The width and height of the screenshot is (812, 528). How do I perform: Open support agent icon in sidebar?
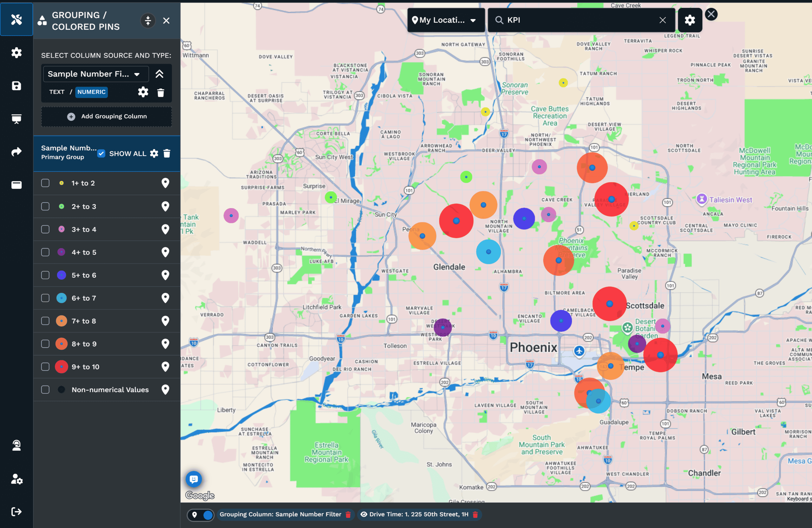coord(16,445)
